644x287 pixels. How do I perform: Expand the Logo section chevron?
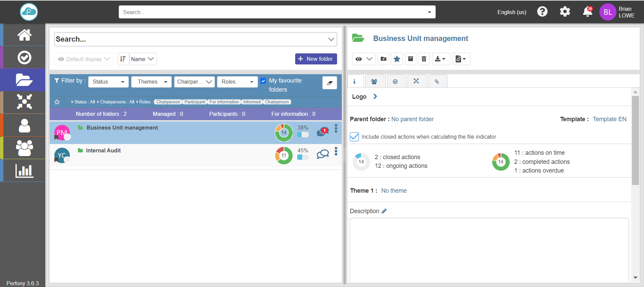[x=375, y=97]
